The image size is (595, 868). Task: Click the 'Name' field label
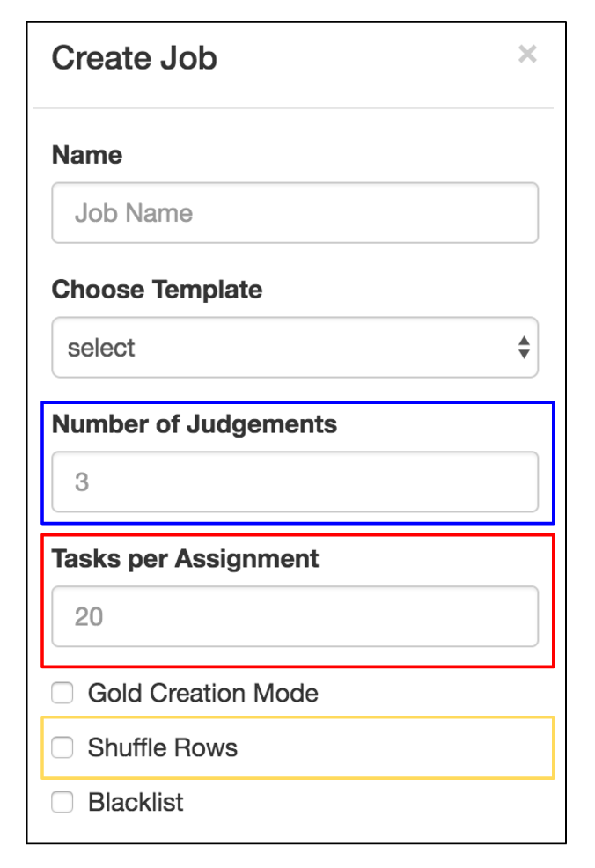(x=87, y=155)
